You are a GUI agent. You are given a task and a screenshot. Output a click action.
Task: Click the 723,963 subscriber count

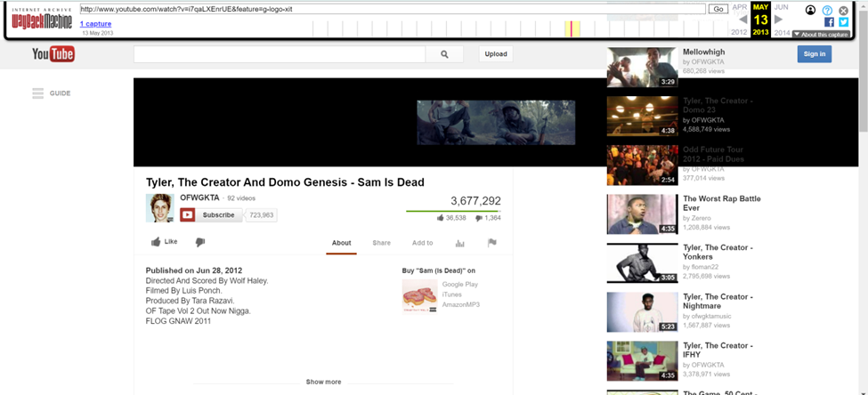(262, 215)
